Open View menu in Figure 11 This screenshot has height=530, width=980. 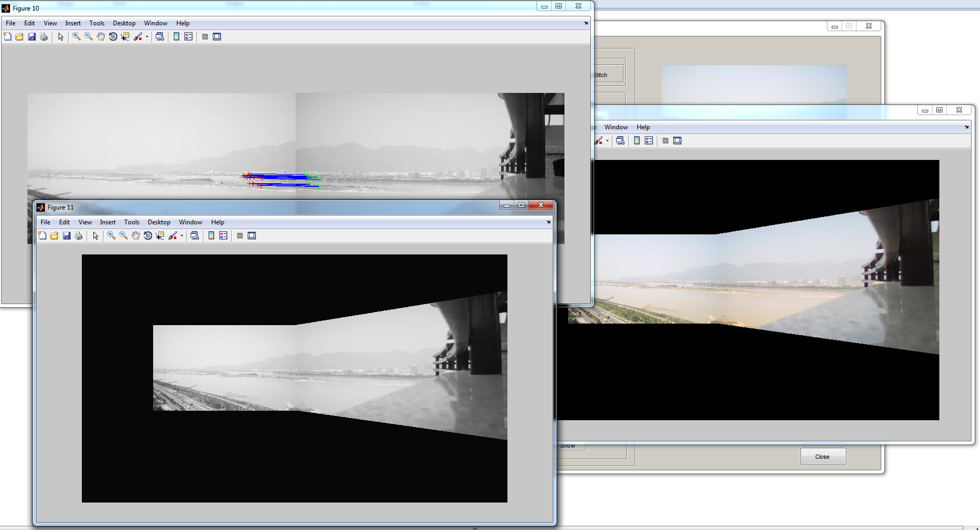point(85,222)
